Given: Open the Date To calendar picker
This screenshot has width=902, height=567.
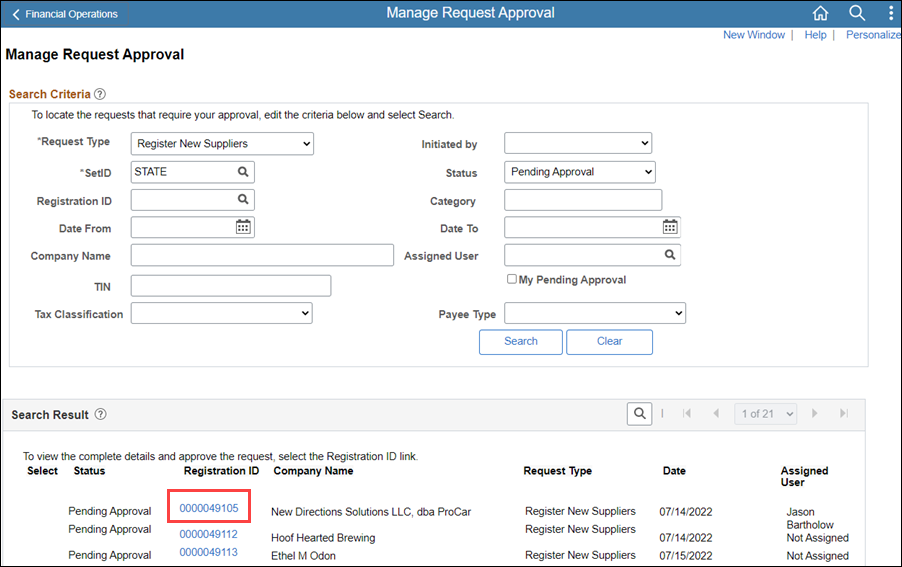Looking at the screenshot, I should click(670, 227).
